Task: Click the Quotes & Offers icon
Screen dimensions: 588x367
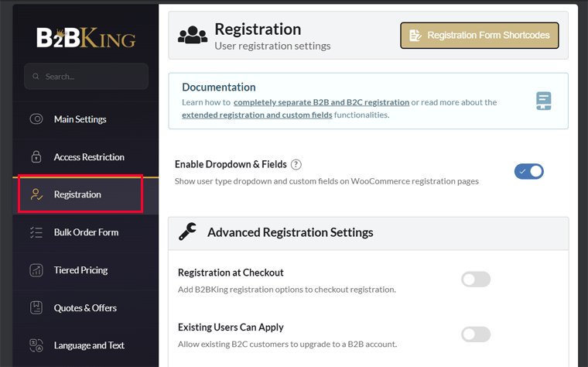Action: click(36, 307)
